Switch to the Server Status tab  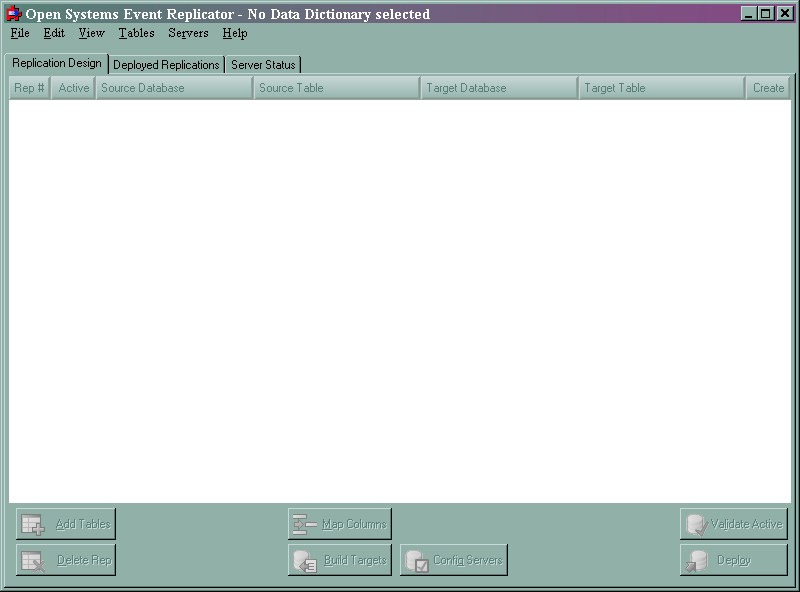tap(263, 64)
